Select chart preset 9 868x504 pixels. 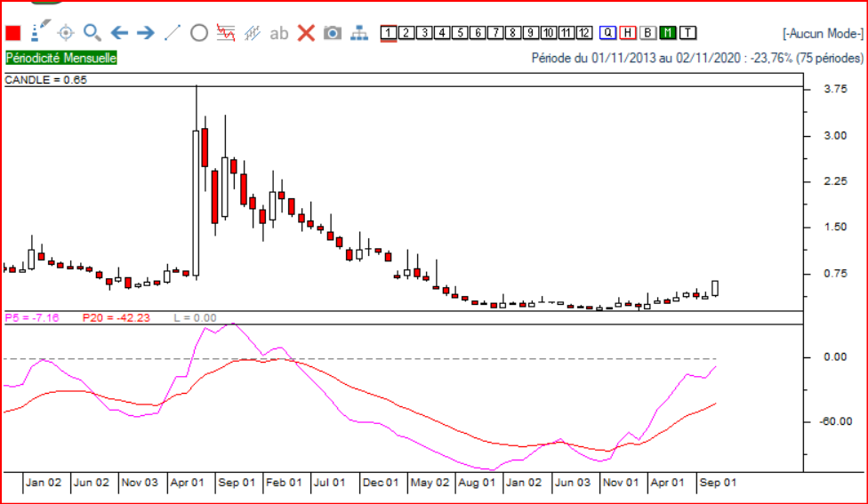(530, 33)
